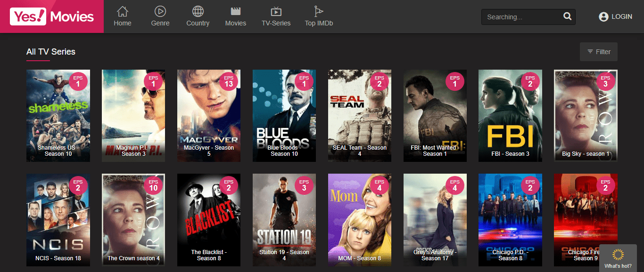Select the All TV Series tab heading
644x272 pixels.
tap(51, 52)
